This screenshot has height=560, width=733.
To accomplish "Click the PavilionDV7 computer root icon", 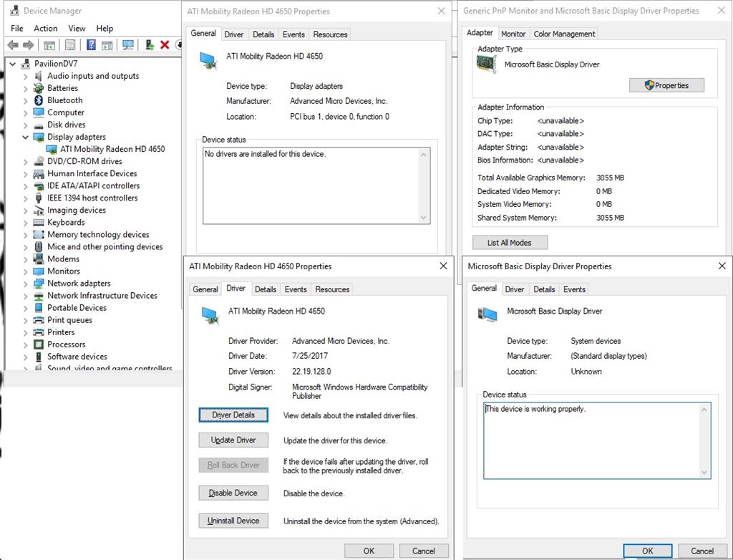I will 26,64.
